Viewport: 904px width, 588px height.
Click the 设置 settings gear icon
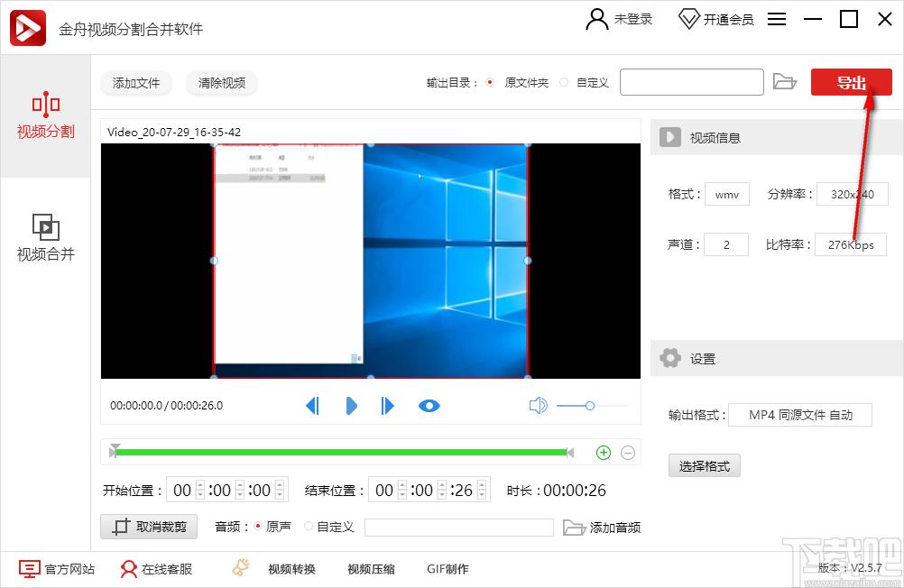[670, 358]
